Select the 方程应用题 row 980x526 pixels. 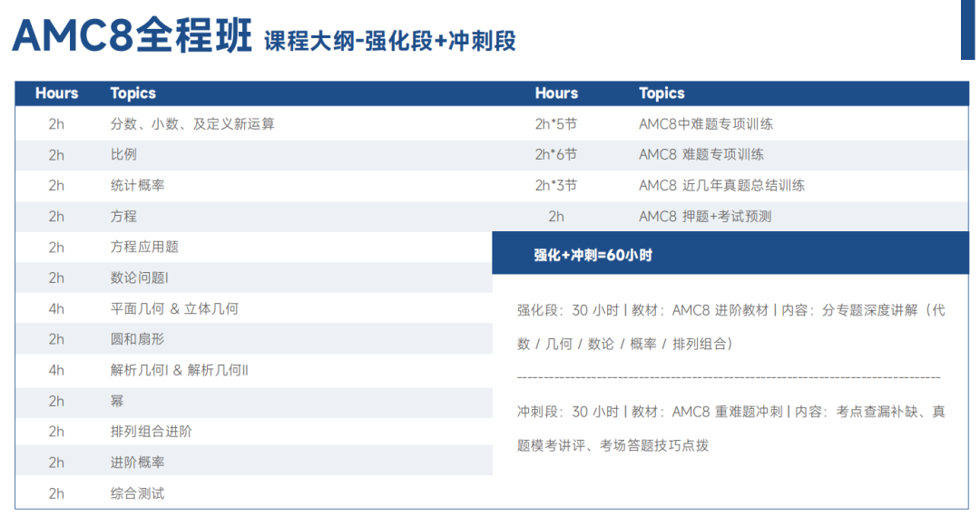254,247
